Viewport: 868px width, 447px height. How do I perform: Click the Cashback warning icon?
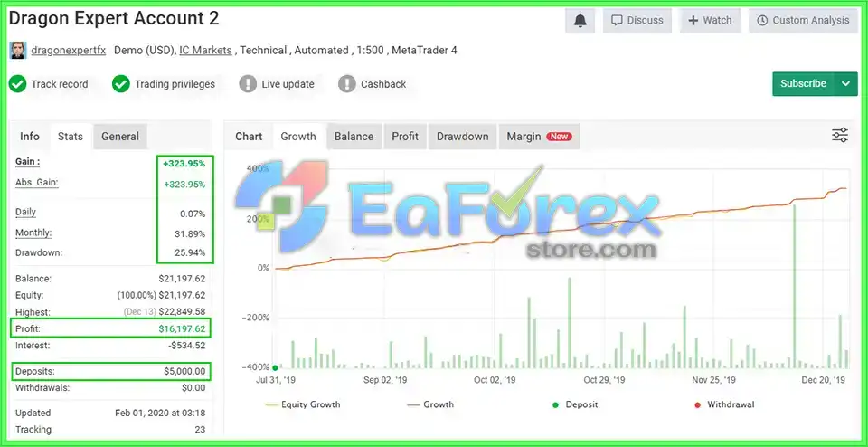tap(346, 84)
